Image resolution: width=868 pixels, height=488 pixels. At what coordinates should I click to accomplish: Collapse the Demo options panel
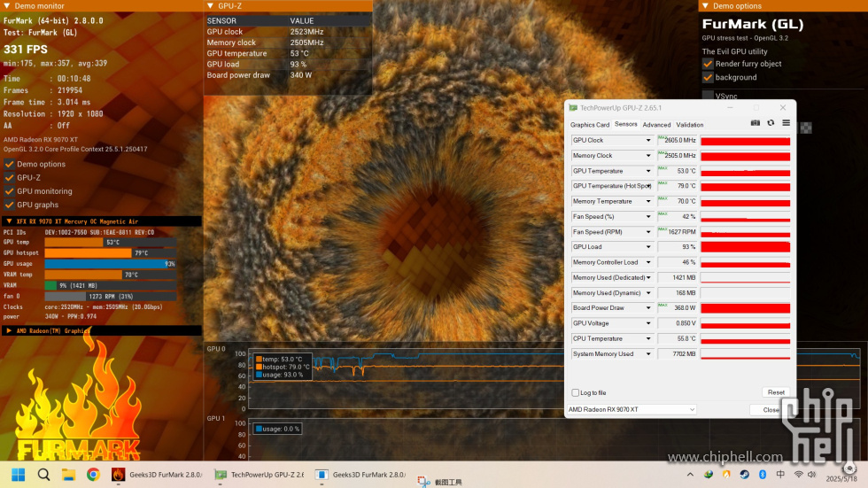coord(705,5)
